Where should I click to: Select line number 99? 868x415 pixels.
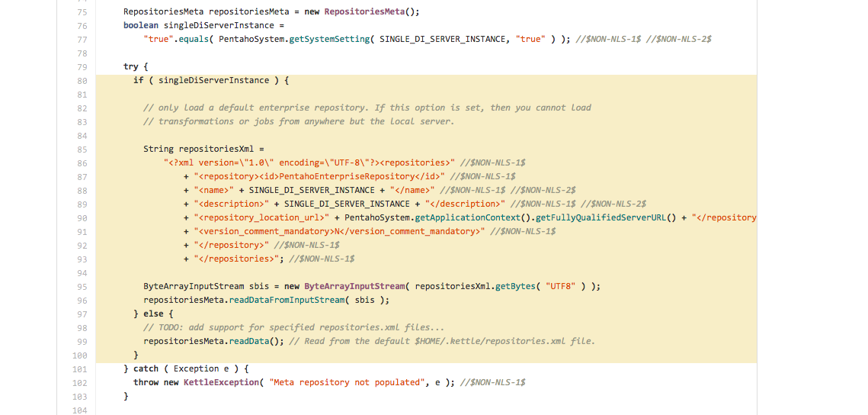click(82, 341)
